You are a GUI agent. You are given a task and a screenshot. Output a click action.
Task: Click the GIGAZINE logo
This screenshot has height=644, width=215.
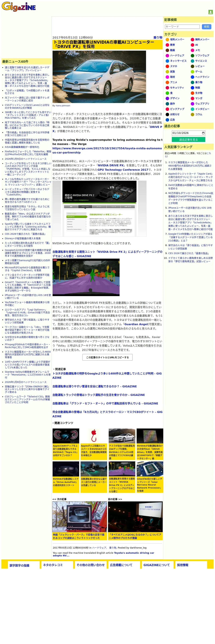tap(19, 7)
